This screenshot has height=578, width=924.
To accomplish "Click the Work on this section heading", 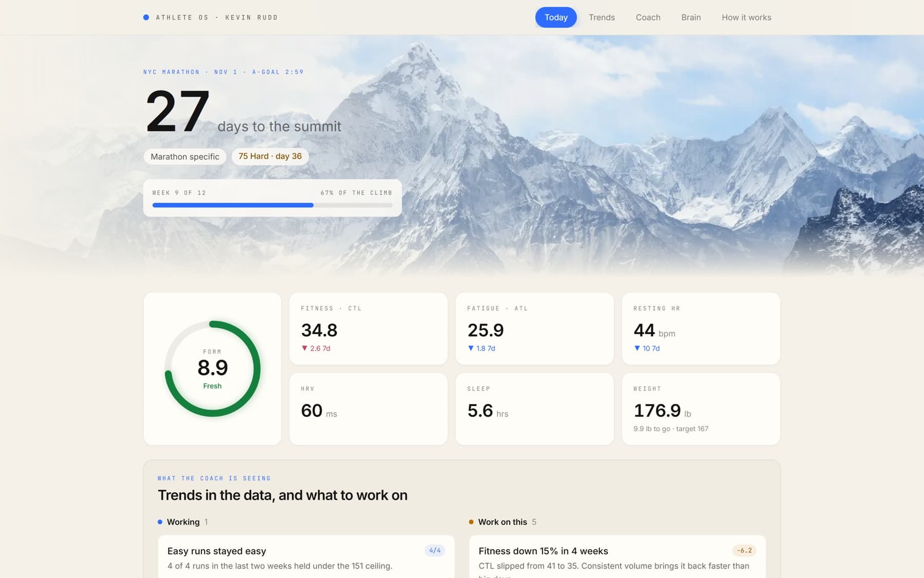I will click(503, 522).
